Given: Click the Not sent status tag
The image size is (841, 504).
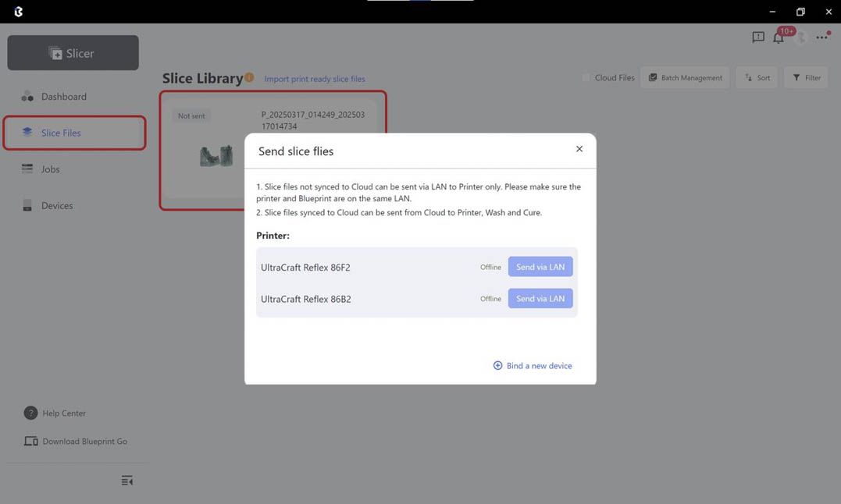Looking at the screenshot, I should coord(191,115).
